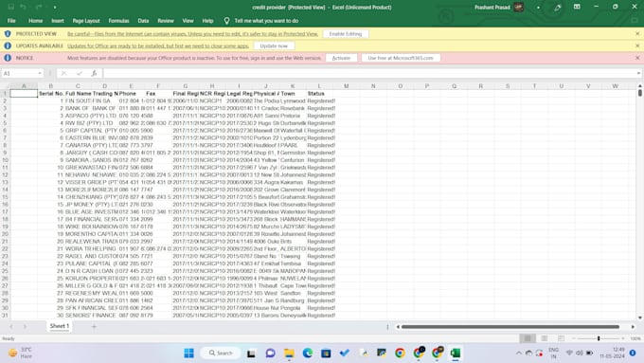Open File Explorer from the taskbar
The image size is (644, 363).
point(289,353)
